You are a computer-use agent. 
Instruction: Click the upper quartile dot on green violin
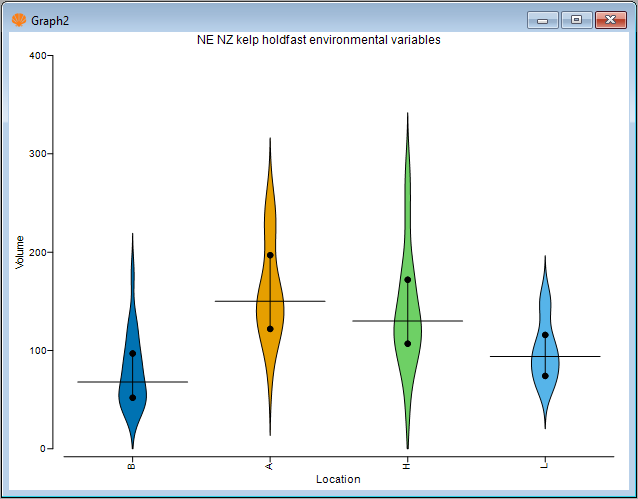(x=408, y=280)
